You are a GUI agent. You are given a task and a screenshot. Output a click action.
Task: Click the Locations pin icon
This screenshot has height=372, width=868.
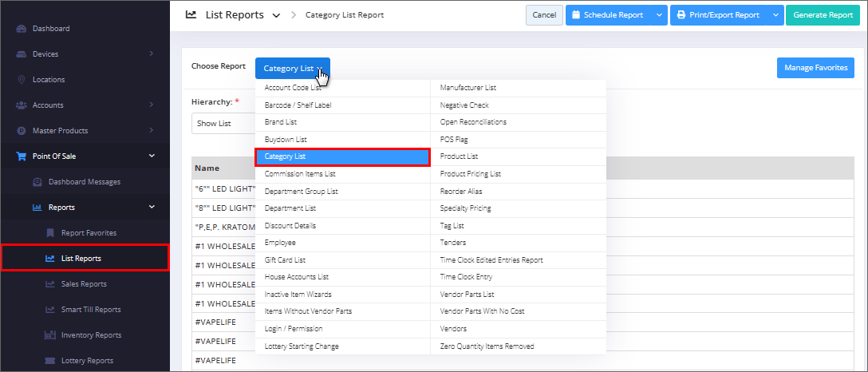coord(21,79)
